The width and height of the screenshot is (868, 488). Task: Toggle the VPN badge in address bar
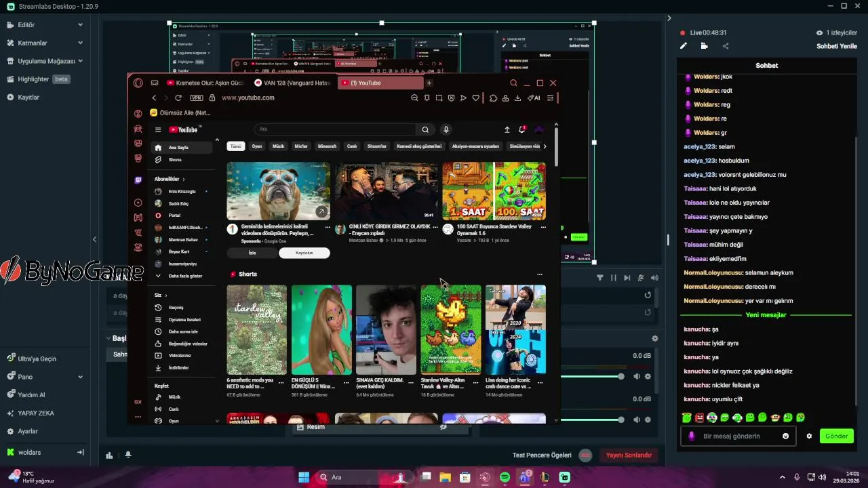pyautogui.click(x=197, y=98)
